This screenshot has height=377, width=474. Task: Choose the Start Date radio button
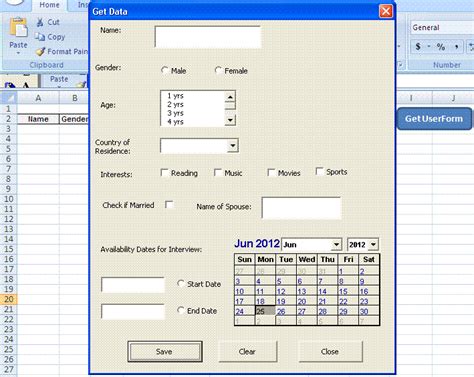click(181, 284)
